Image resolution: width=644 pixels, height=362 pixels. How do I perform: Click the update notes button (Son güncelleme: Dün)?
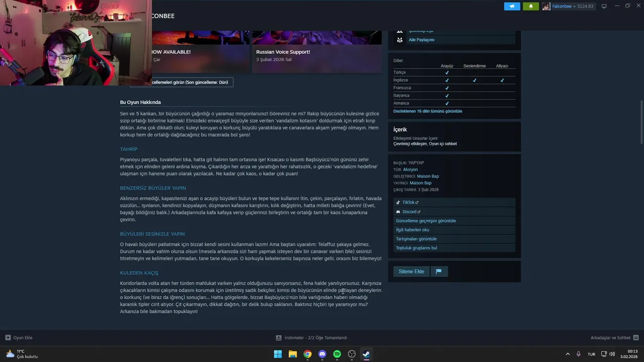point(182,82)
